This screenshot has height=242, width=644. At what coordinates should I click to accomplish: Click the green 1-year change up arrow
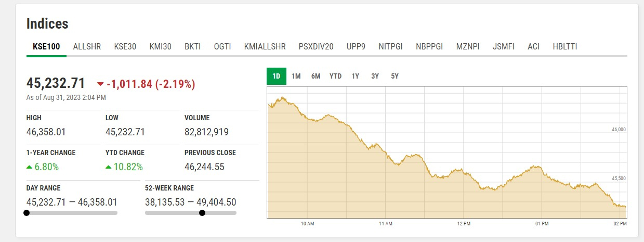(30, 167)
